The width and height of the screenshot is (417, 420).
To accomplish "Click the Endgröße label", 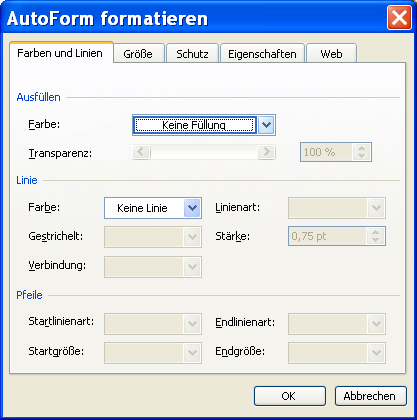I will (x=240, y=351).
